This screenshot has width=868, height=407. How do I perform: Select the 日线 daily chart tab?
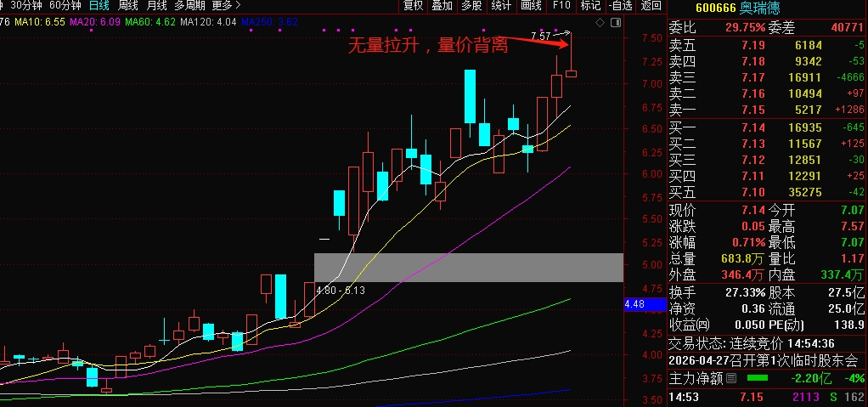click(99, 6)
